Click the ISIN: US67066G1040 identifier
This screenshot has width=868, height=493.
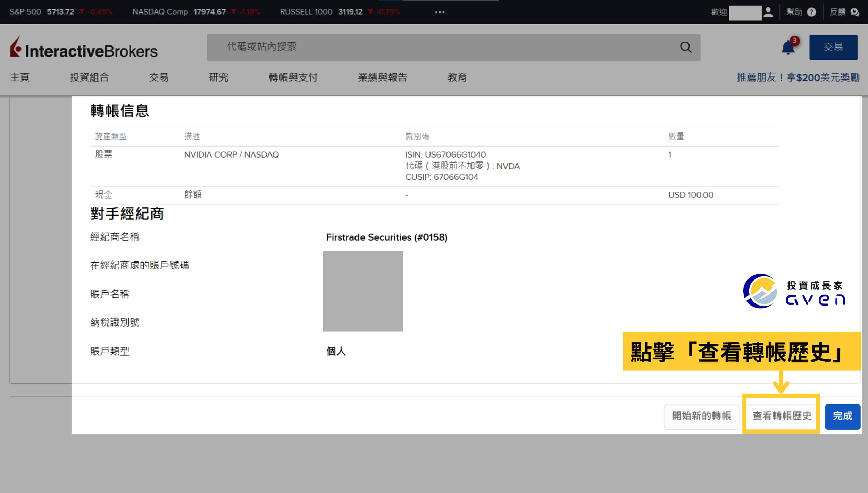point(445,154)
